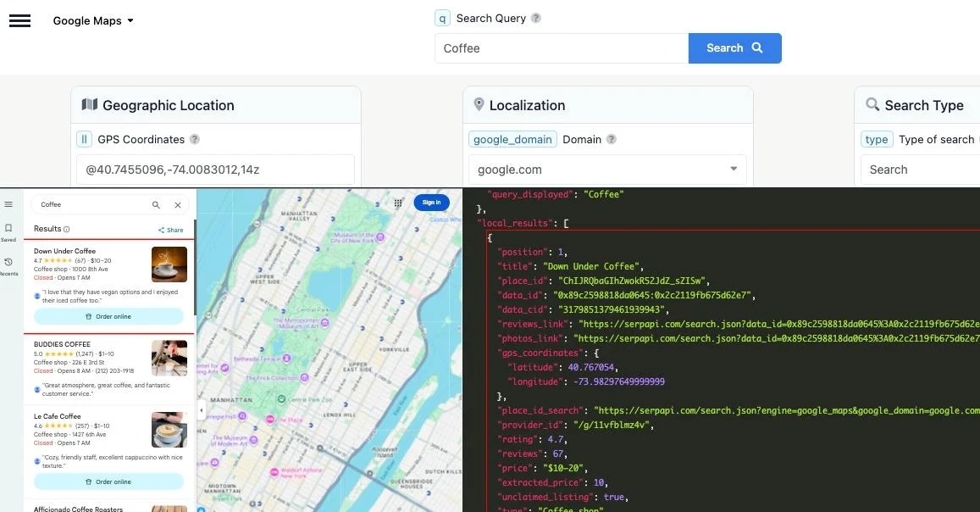Viewport: 980px width, 512px height.
Task: Open the hamburger menu at top left
Action: pos(19,20)
